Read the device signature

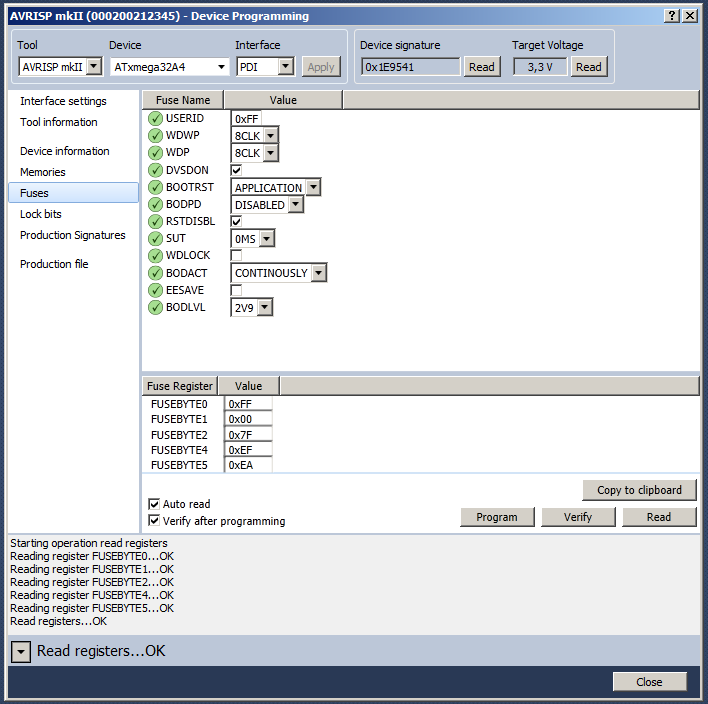click(482, 67)
